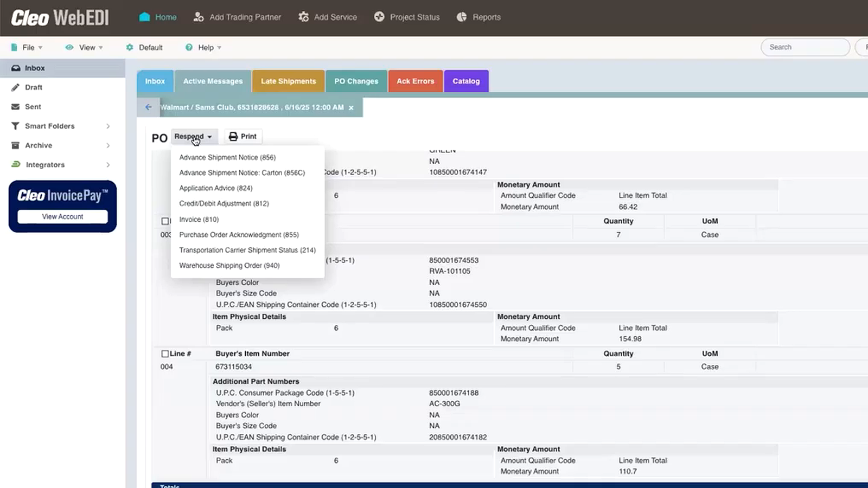The image size is (868, 488).
Task: Click the Help question mark icon
Action: (x=189, y=47)
